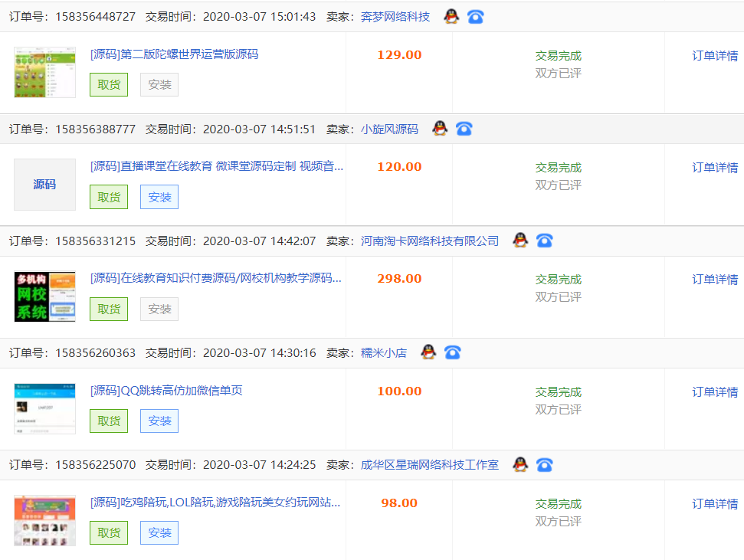The image size is (744, 560).
Task: Open 订单详情 for the 98.00 order
Action: [x=713, y=503]
